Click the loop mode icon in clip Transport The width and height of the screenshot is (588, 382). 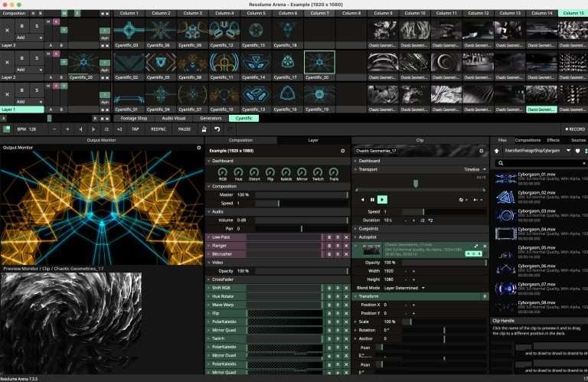tap(461, 200)
